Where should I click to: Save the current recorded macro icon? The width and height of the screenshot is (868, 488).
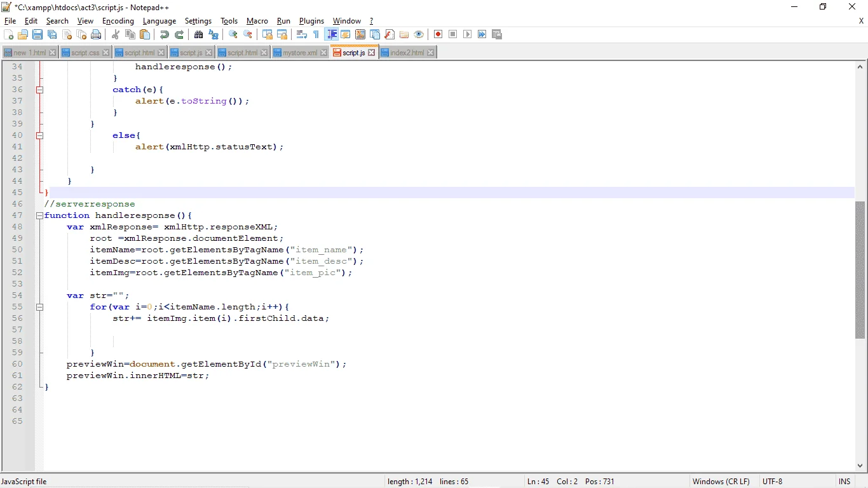coord(497,34)
